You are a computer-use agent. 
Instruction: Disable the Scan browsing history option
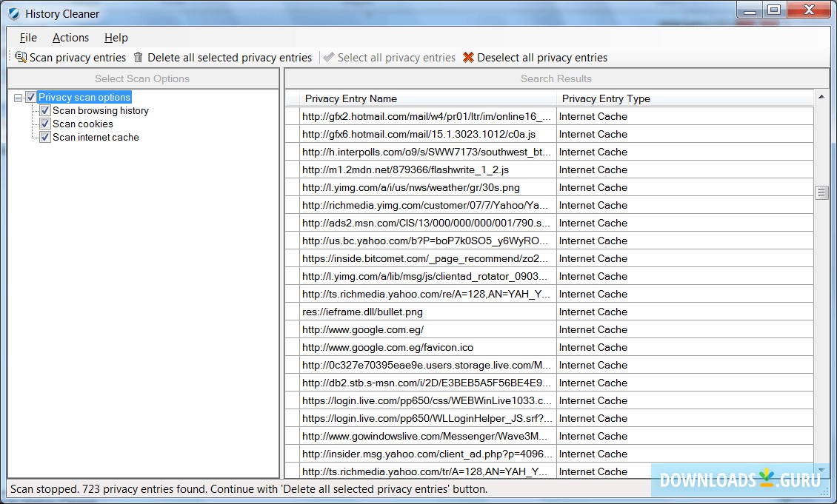(44, 110)
